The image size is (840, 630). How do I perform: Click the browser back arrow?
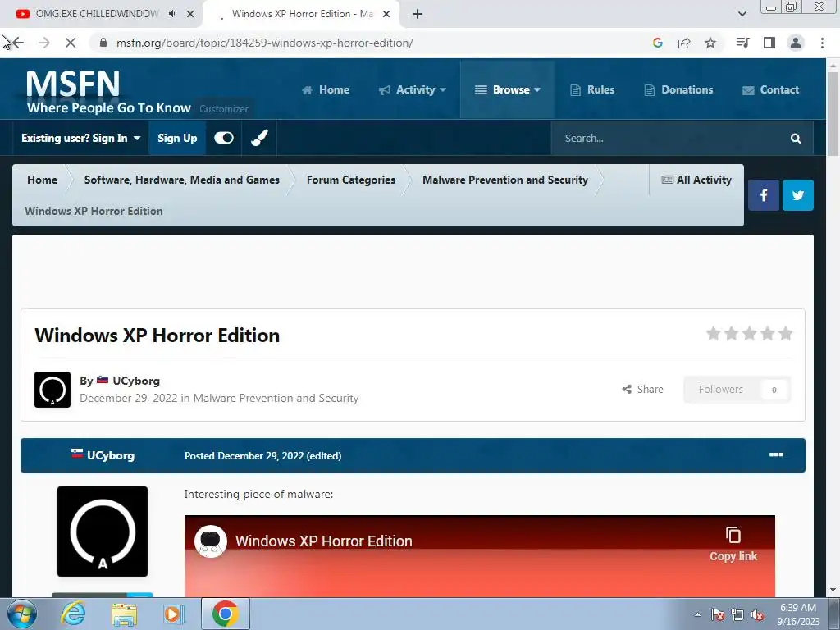click(x=18, y=43)
